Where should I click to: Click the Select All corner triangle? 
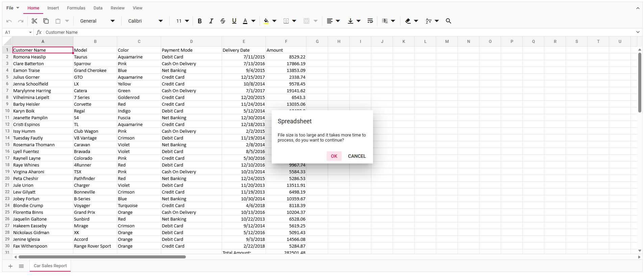pyautogui.click(x=7, y=42)
